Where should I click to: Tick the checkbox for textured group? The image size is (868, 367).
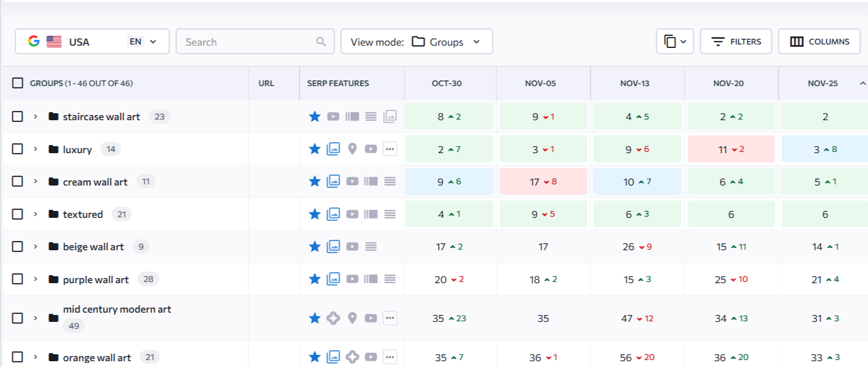tap(18, 214)
